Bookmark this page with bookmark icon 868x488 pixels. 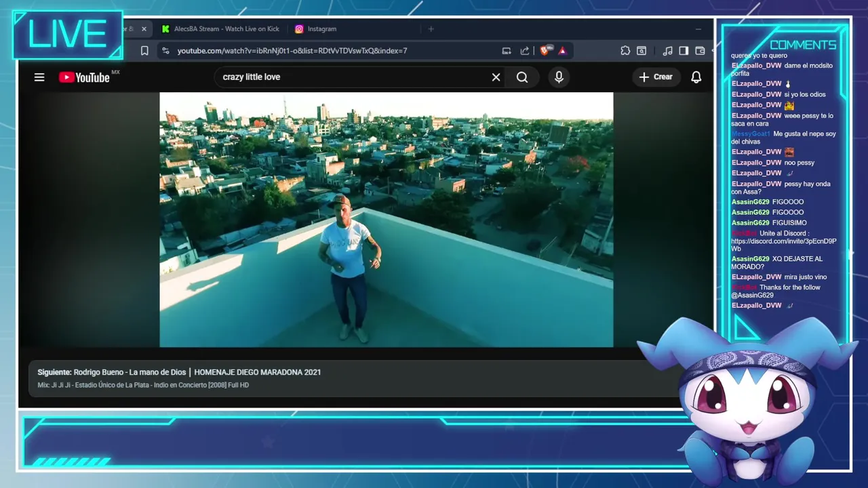point(144,51)
